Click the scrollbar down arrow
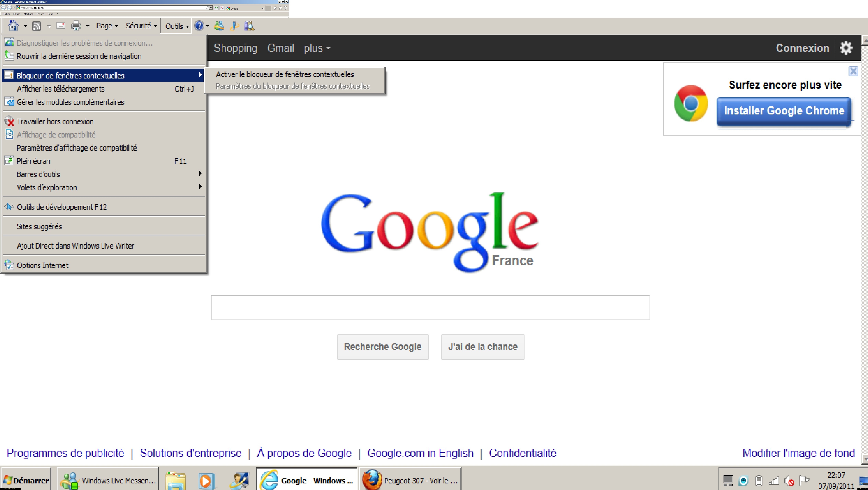868x490 pixels. pos(865,459)
